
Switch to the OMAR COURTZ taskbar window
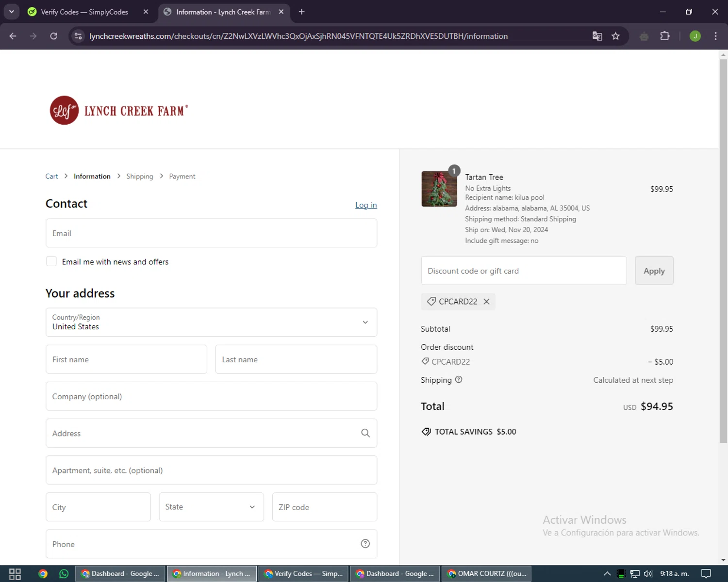pos(486,574)
